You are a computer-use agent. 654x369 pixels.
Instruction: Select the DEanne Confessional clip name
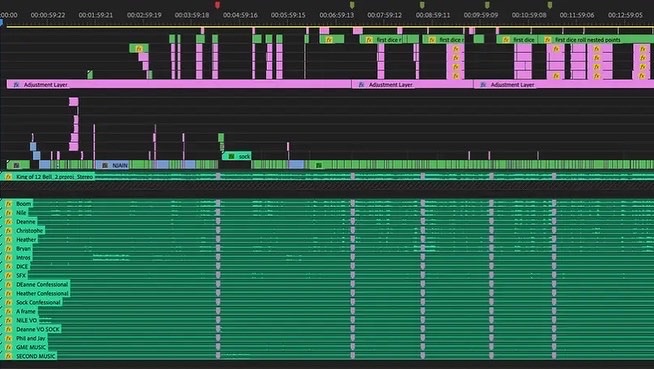pyautogui.click(x=42, y=284)
